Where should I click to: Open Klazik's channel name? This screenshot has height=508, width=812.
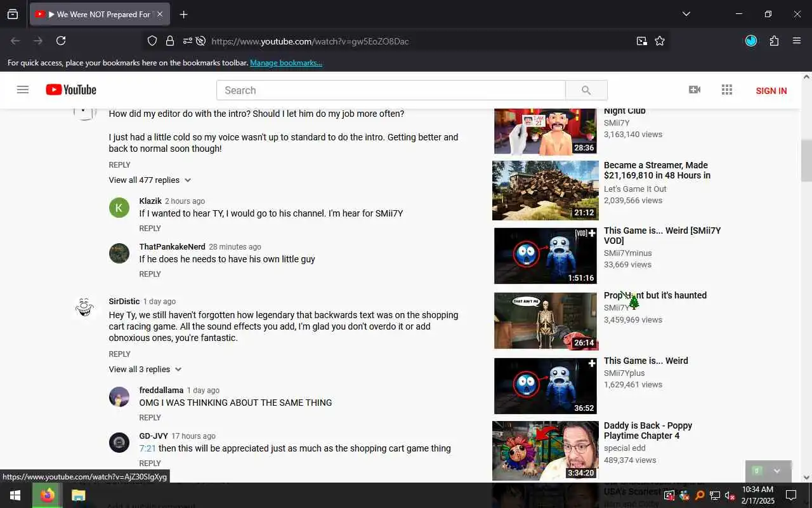click(x=150, y=201)
